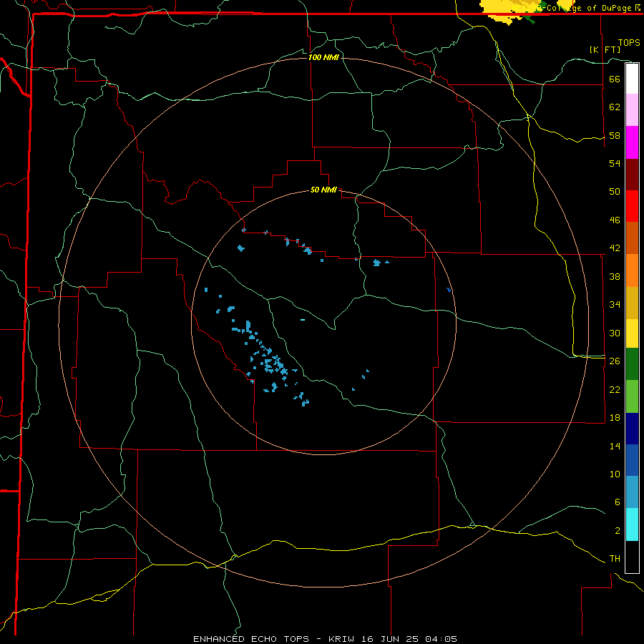644x644 pixels.
Task: Click the legend value '18'
Action: tap(615, 418)
